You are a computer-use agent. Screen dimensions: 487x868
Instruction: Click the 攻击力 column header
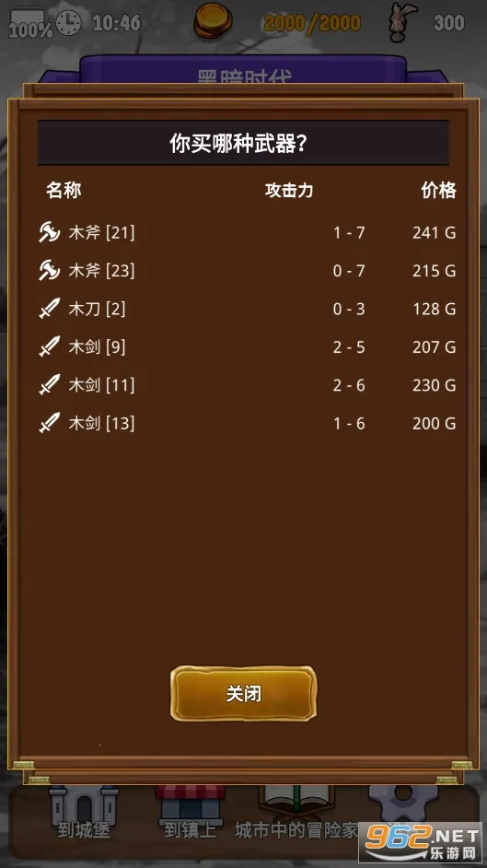(289, 191)
